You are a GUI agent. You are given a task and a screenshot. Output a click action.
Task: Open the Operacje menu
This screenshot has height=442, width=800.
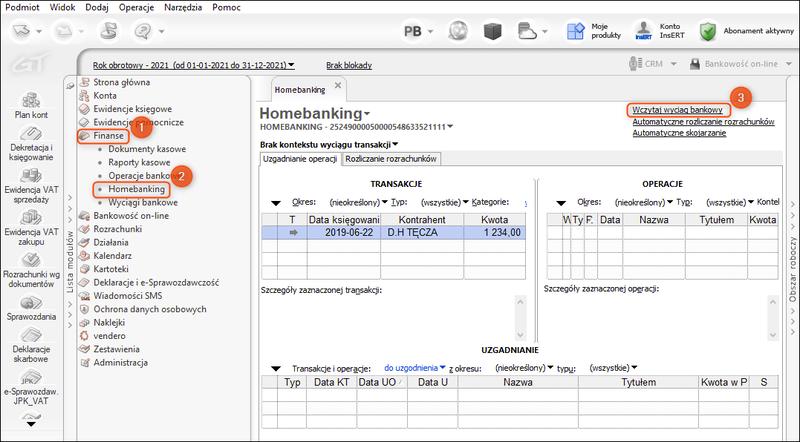(x=136, y=7)
